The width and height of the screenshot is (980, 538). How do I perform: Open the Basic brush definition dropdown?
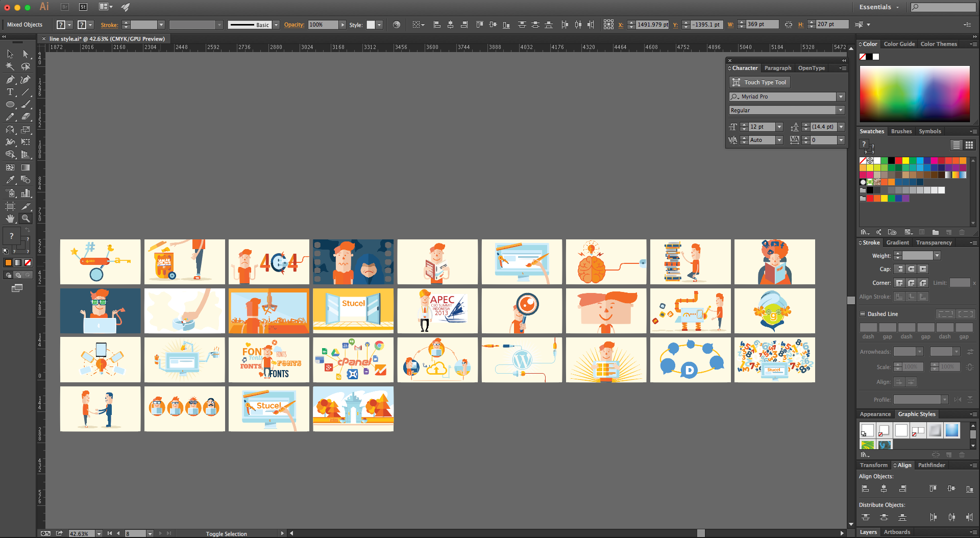(276, 25)
